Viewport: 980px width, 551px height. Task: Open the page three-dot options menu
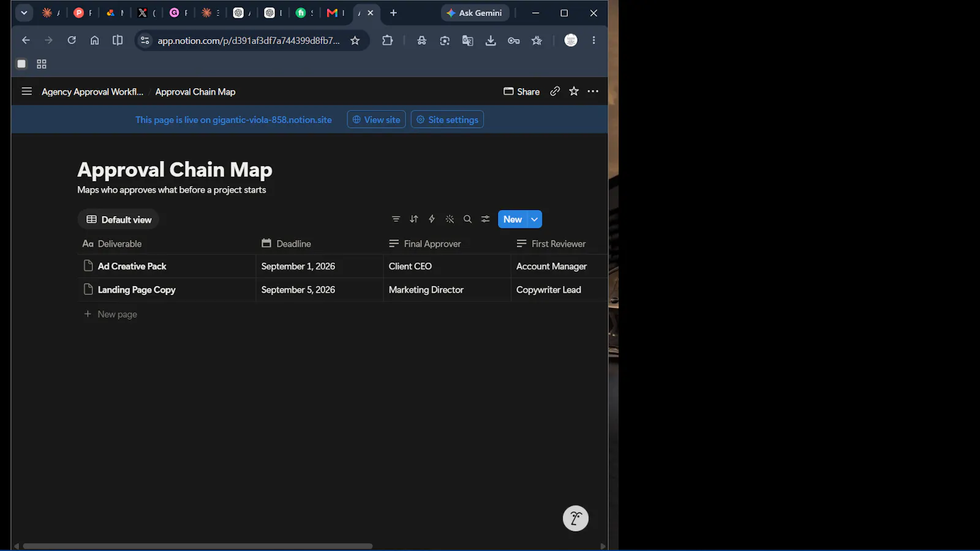pos(593,91)
